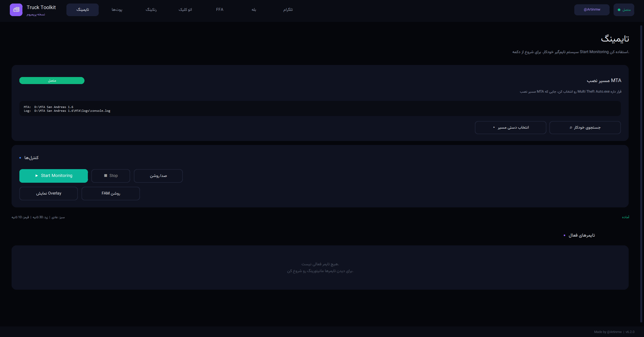Click the green connected status pill in header
Screen dimensions: 644x337
click(624, 10)
